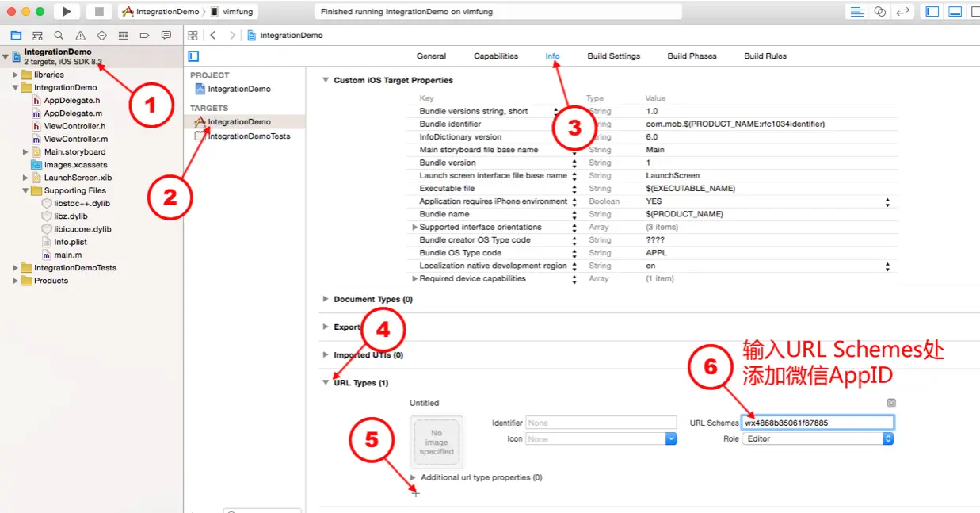Open the Symbol navigator
The width and height of the screenshot is (980, 513).
pyautogui.click(x=37, y=36)
